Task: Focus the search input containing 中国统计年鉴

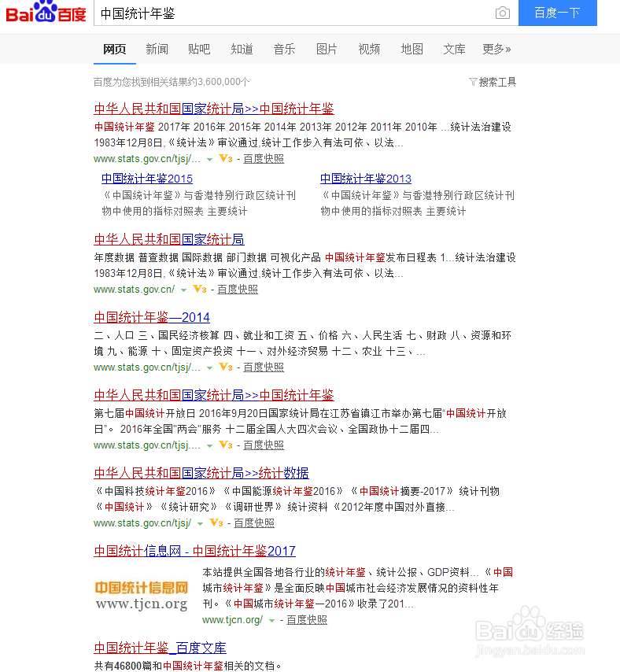Action: 294,13
